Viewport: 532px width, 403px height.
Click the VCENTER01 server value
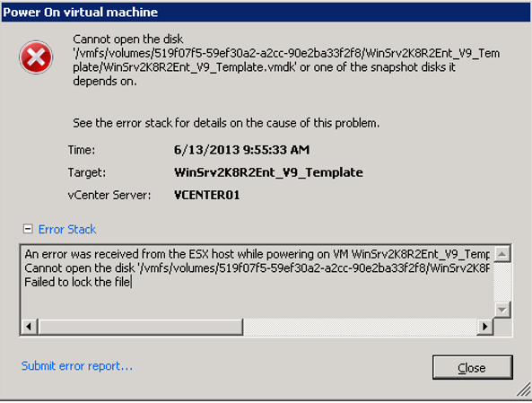[x=207, y=196]
